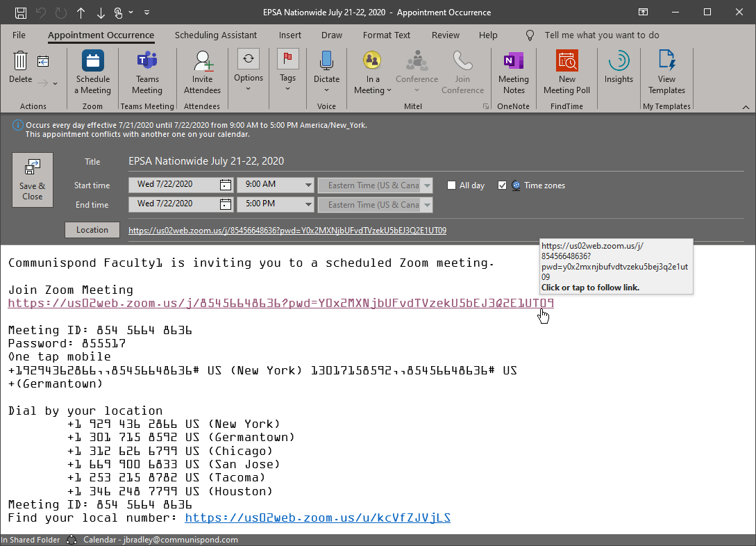Open the Draw tab
Viewport: 756px width, 546px height.
click(x=332, y=35)
